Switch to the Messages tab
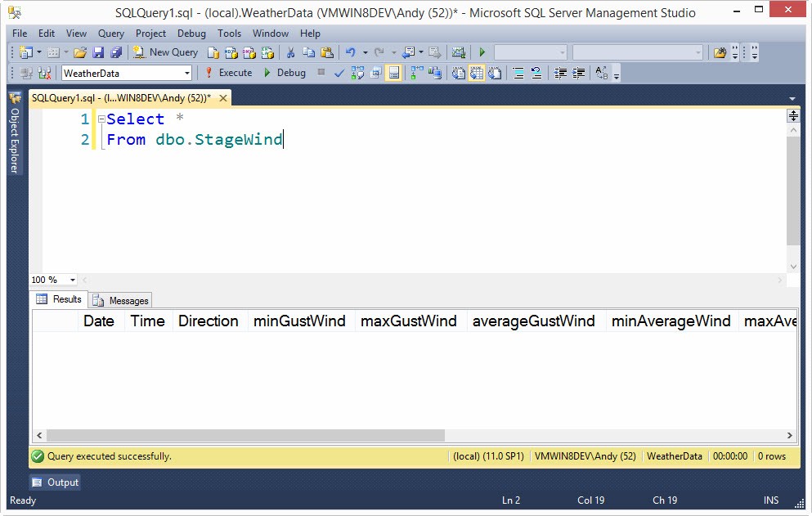Viewport: 812px width, 516px height. tap(121, 300)
